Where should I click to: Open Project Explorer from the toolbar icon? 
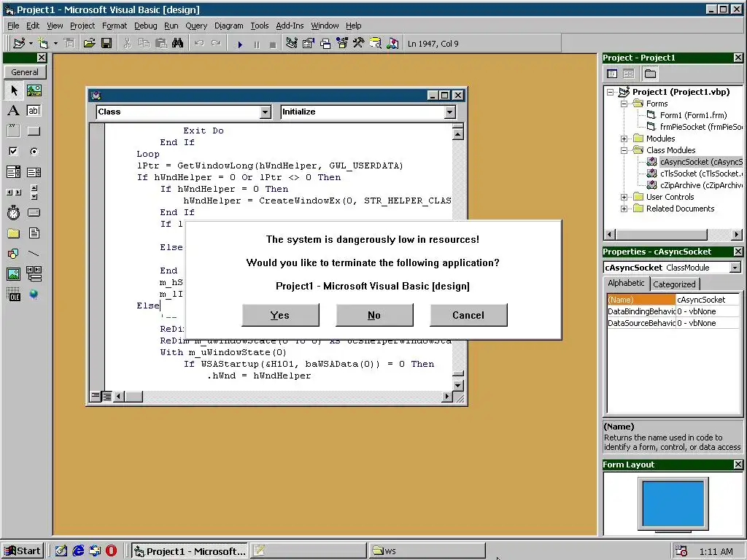tap(292, 43)
